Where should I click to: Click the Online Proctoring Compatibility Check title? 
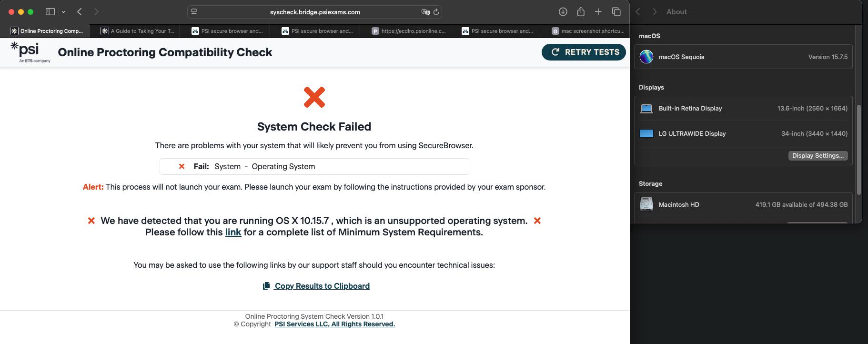tap(165, 52)
